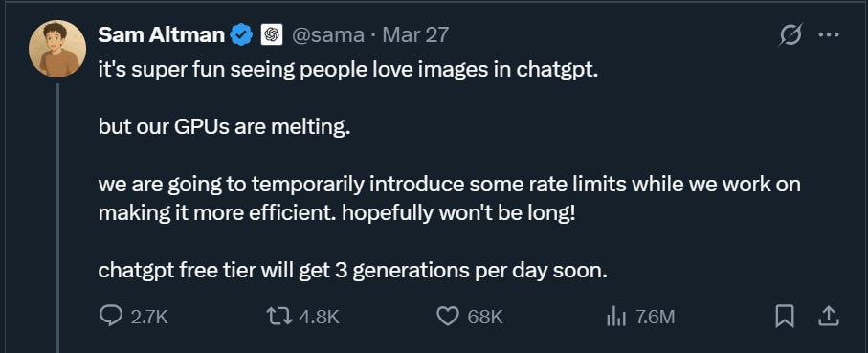Open Sam Altman's profile picture avatar
This screenshot has height=353, width=868.
coord(57,49)
